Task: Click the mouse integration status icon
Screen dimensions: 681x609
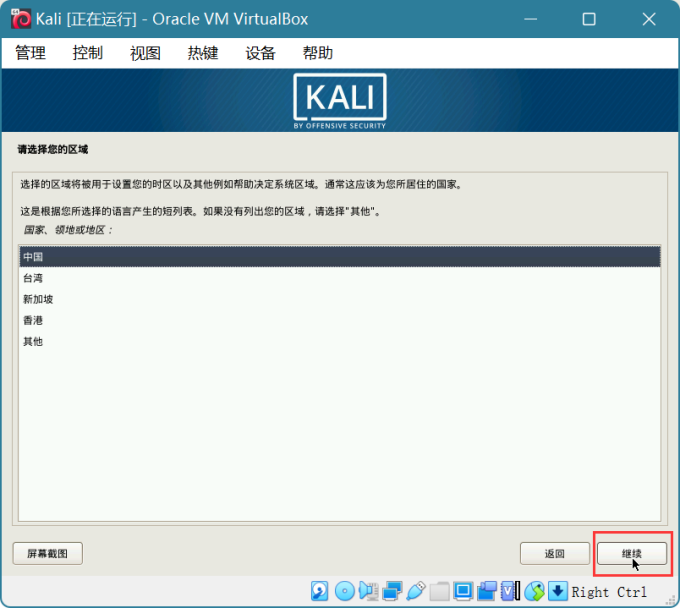Action: 534,592
